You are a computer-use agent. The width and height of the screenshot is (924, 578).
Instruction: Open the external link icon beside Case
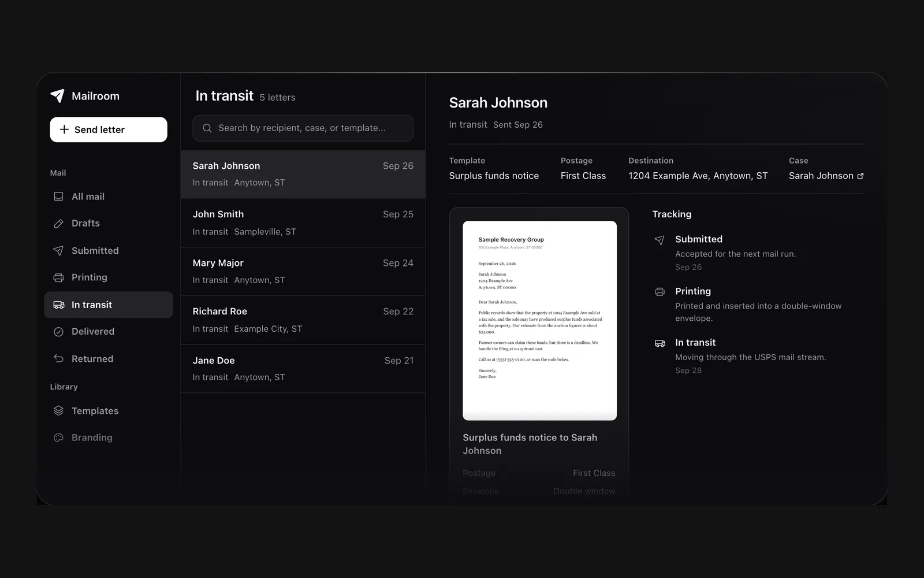point(860,176)
